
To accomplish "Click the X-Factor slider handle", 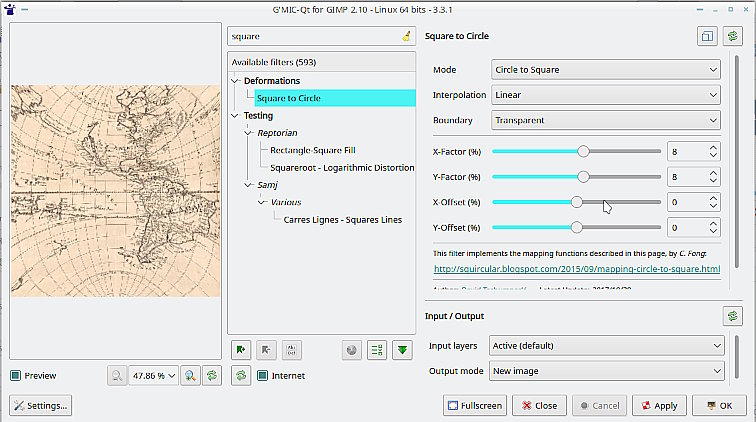I will coord(583,151).
